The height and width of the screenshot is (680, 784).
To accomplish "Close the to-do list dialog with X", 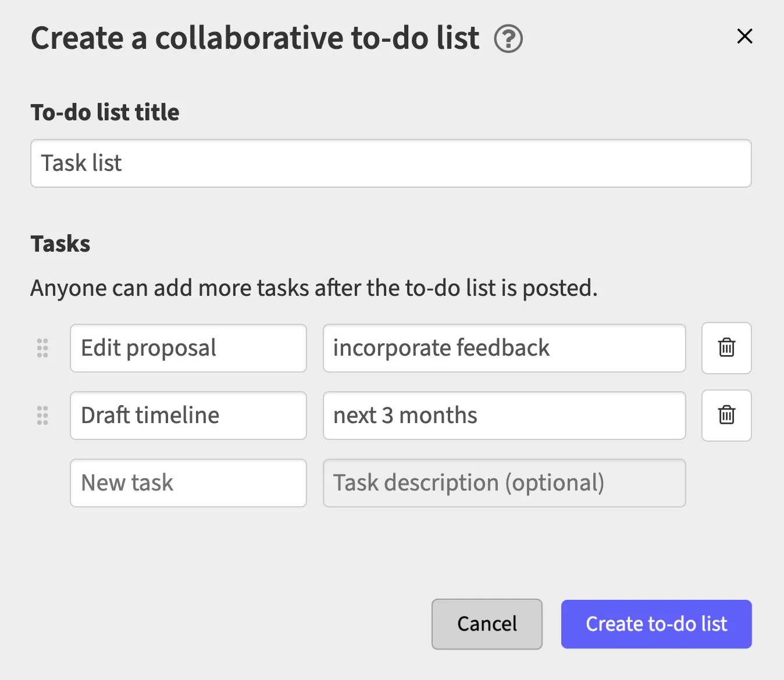I will (744, 36).
